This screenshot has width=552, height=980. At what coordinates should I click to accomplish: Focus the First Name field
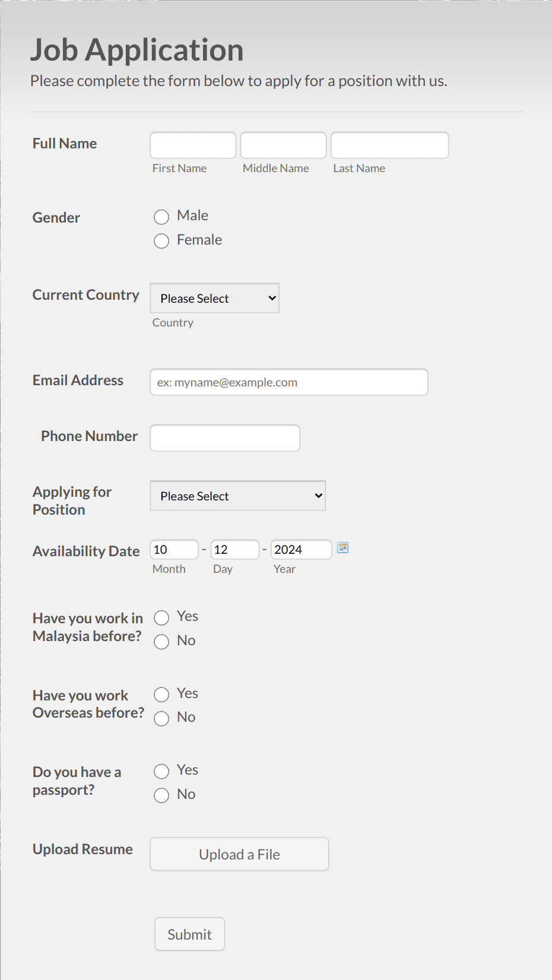(193, 145)
